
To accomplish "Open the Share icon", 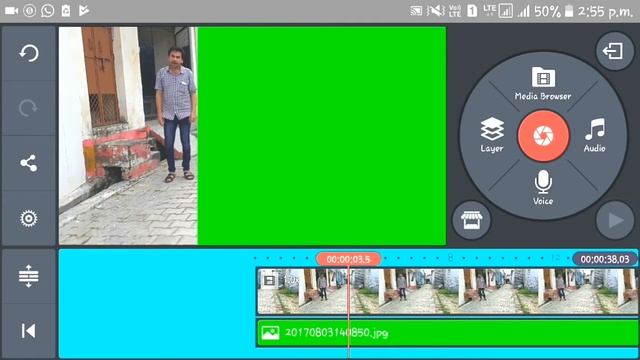I will [29, 163].
